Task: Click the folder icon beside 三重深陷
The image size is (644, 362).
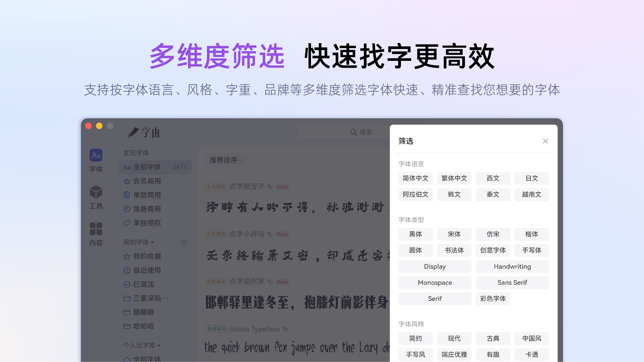Action: pyautogui.click(x=127, y=298)
